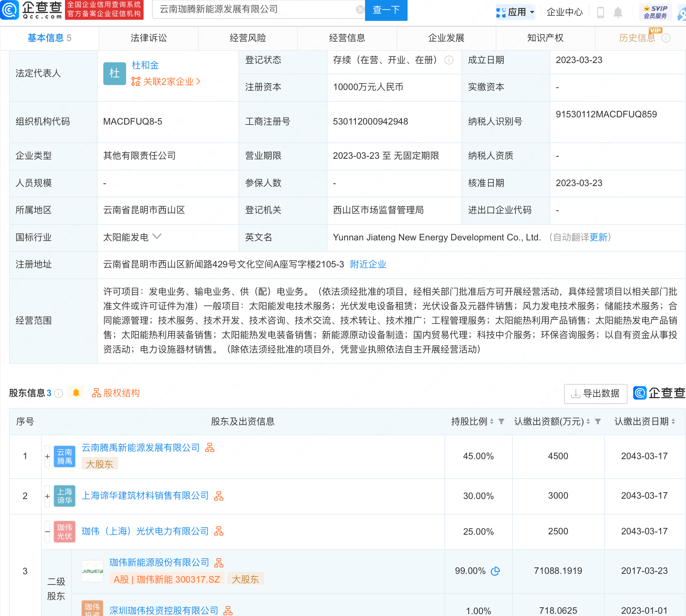Open 股权结构 link

pos(116,393)
